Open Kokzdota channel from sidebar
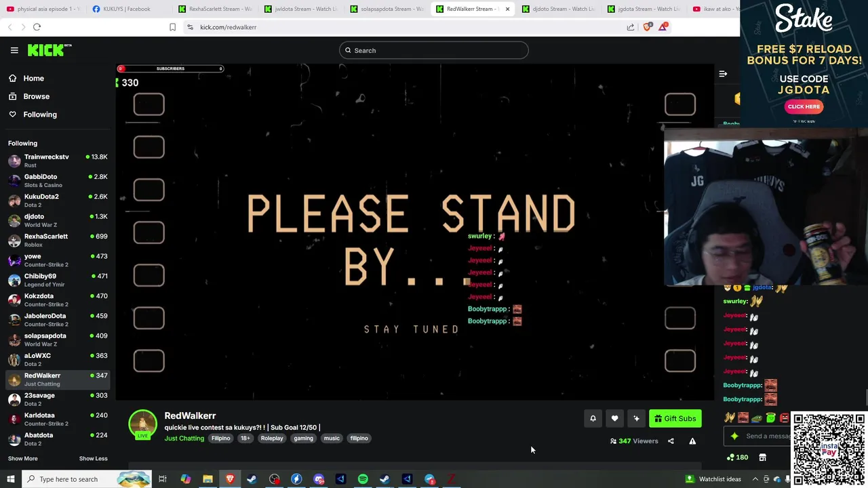 (x=58, y=300)
